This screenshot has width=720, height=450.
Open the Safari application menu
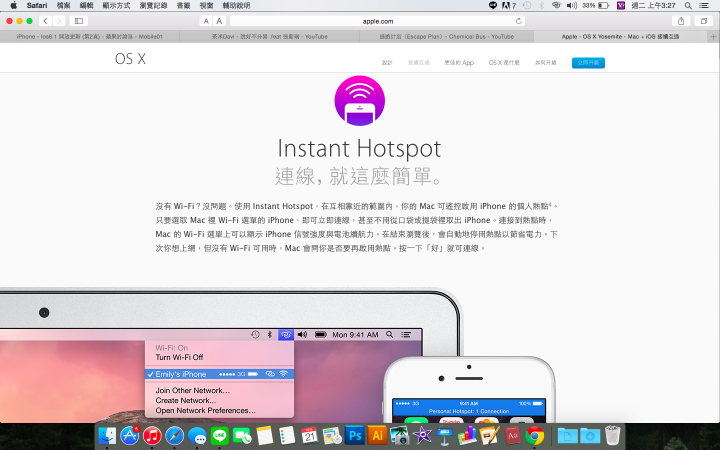click(37, 6)
